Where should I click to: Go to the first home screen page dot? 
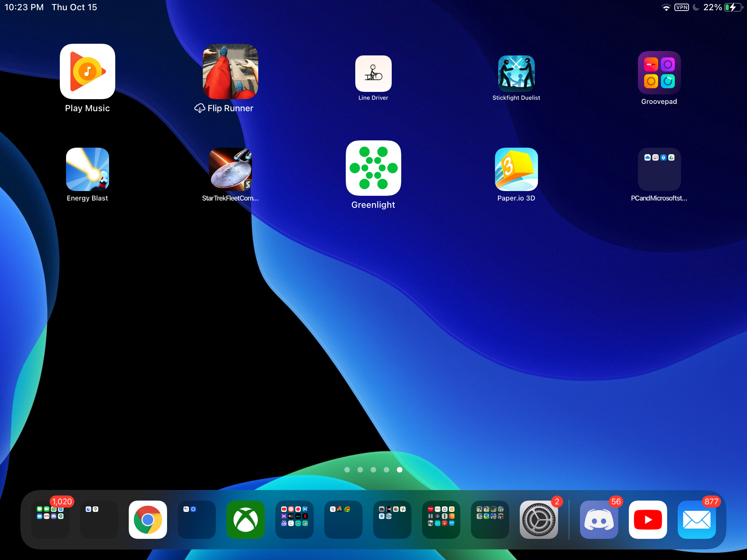(347, 470)
